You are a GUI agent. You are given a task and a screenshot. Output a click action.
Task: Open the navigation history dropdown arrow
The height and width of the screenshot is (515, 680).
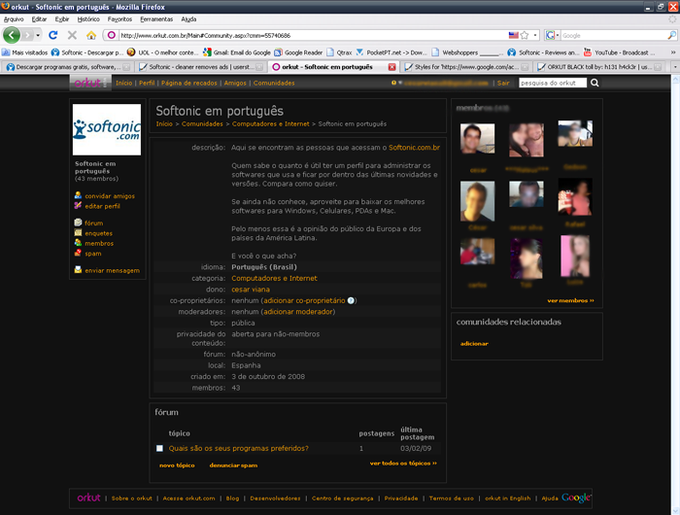click(38, 35)
